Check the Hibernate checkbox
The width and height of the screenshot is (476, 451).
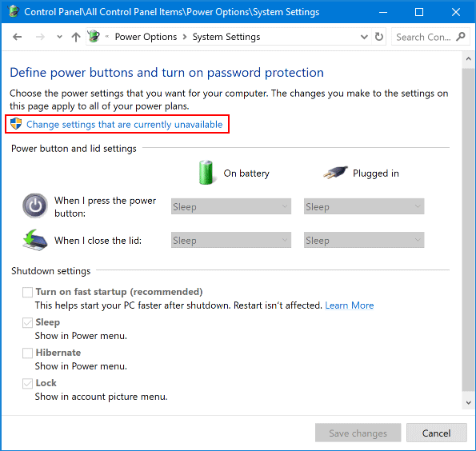click(27, 353)
